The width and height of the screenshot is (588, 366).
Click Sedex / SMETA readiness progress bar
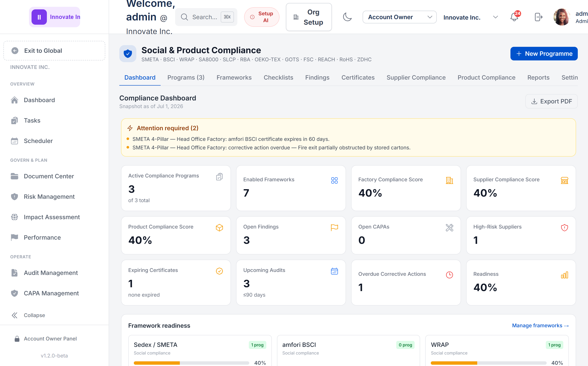pos(191,363)
